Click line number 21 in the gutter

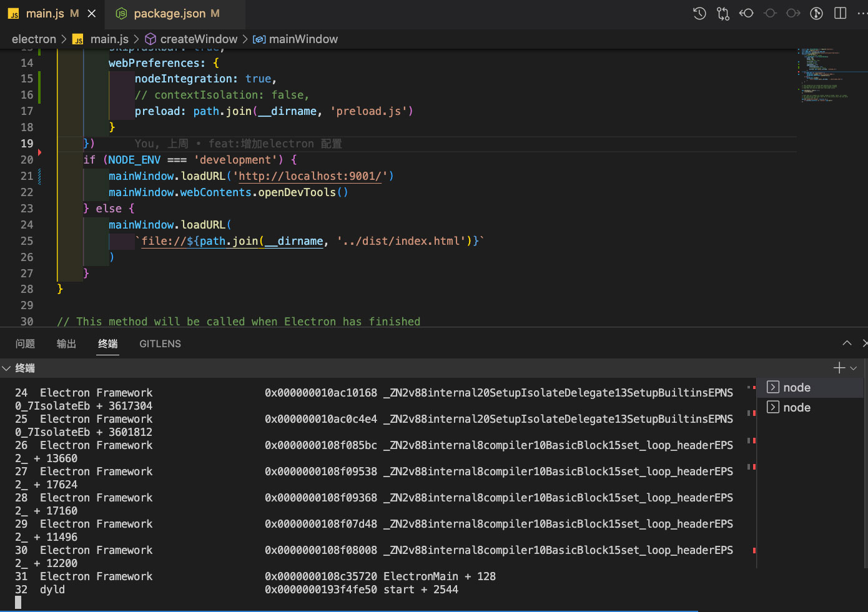(27, 176)
